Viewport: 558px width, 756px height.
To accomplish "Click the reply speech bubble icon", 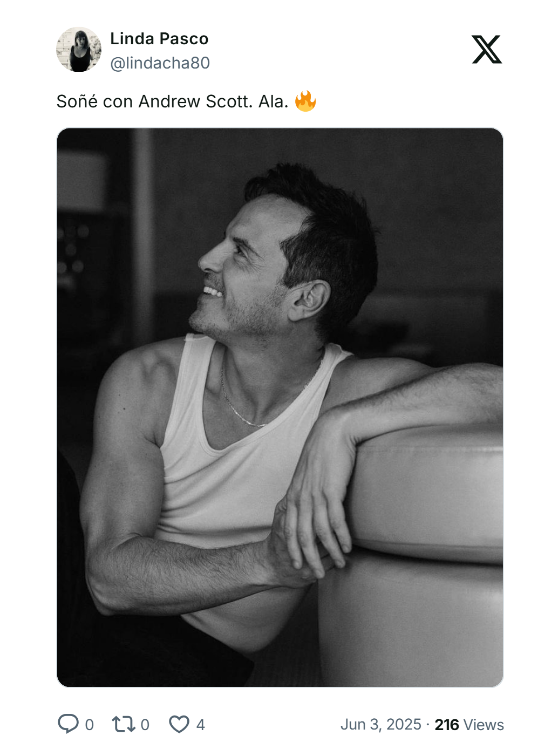I will click(x=68, y=724).
